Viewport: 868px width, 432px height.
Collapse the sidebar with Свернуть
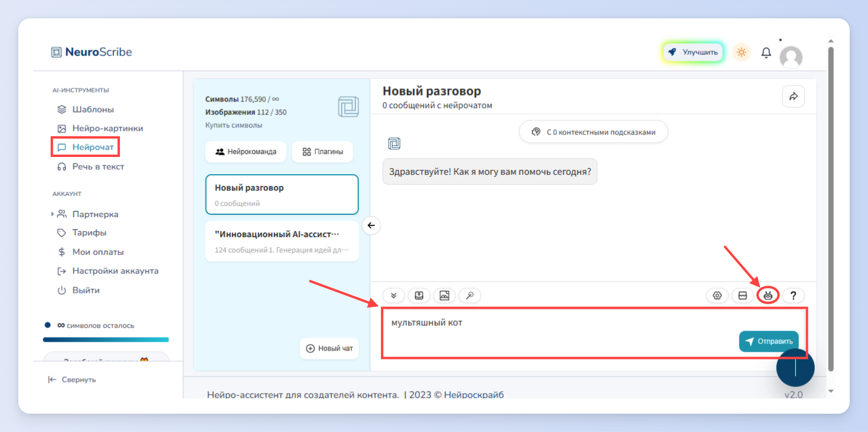pos(72,379)
